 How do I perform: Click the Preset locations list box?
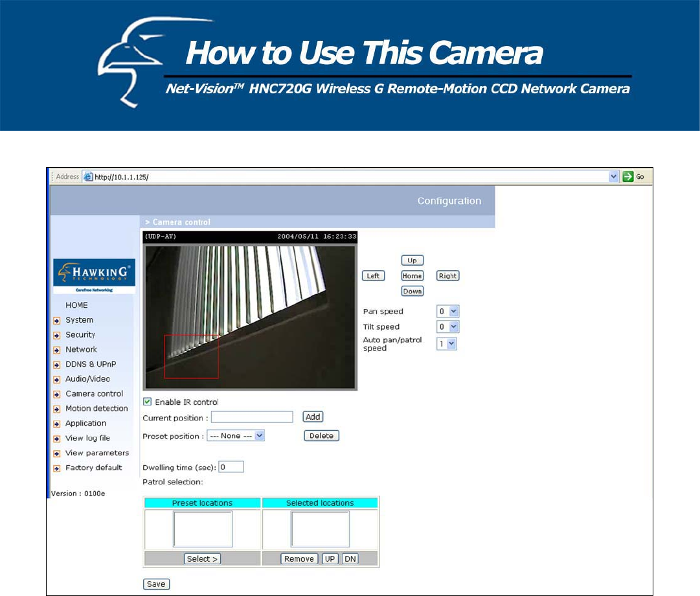(203, 529)
